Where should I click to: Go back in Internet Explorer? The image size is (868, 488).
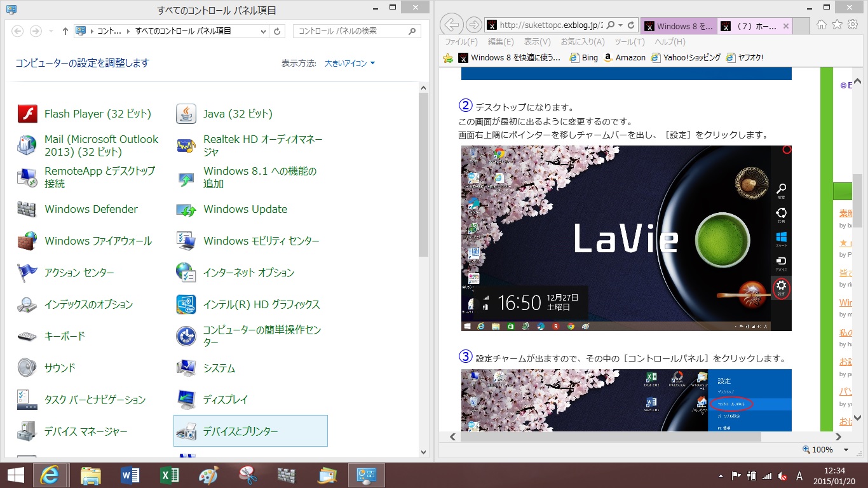click(x=451, y=25)
